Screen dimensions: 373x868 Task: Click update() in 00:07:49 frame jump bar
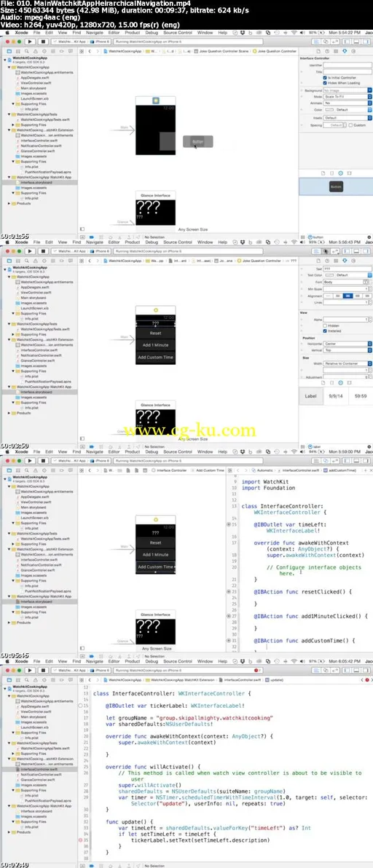point(275,679)
